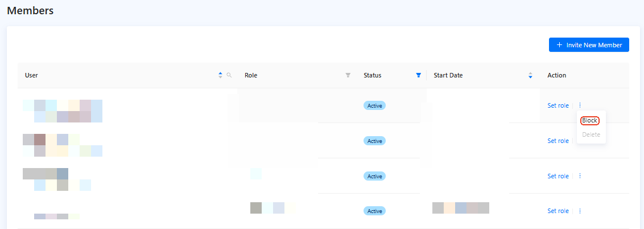This screenshot has height=229, width=644.
Task: Sort by Start Date using the arrows
Action: click(x=530, y=75)
